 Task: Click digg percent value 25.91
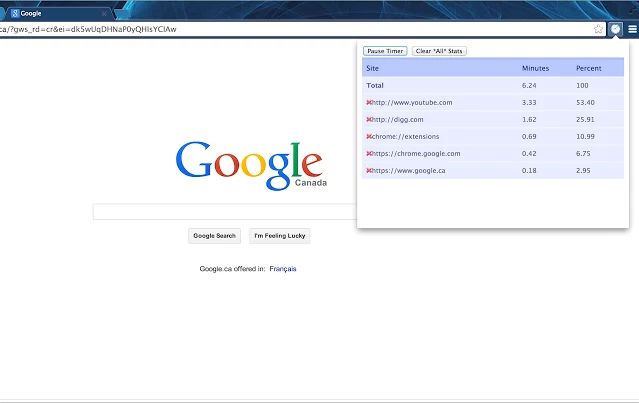[585, 120]
